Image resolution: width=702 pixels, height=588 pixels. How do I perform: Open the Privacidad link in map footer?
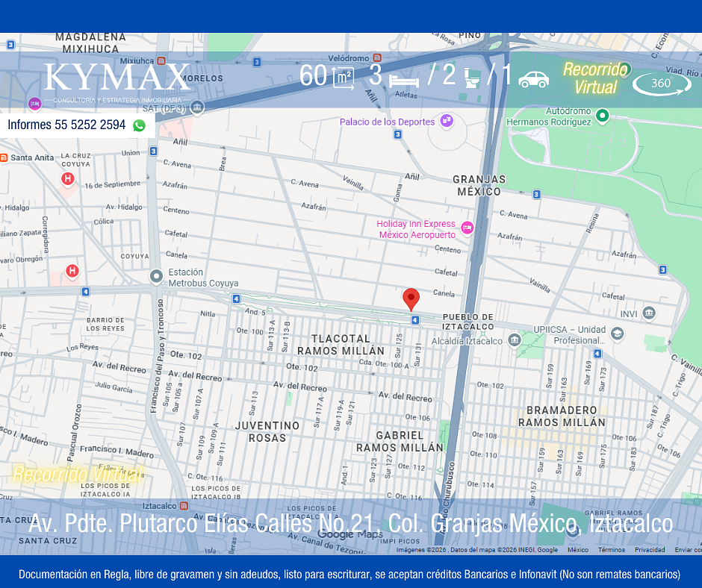coord(650,549)
